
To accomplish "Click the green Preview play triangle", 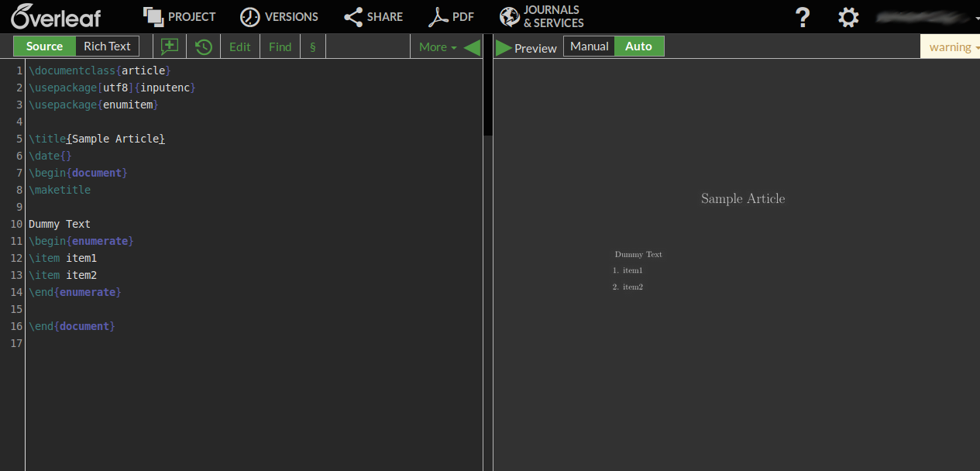I will [x=502, y=46].
